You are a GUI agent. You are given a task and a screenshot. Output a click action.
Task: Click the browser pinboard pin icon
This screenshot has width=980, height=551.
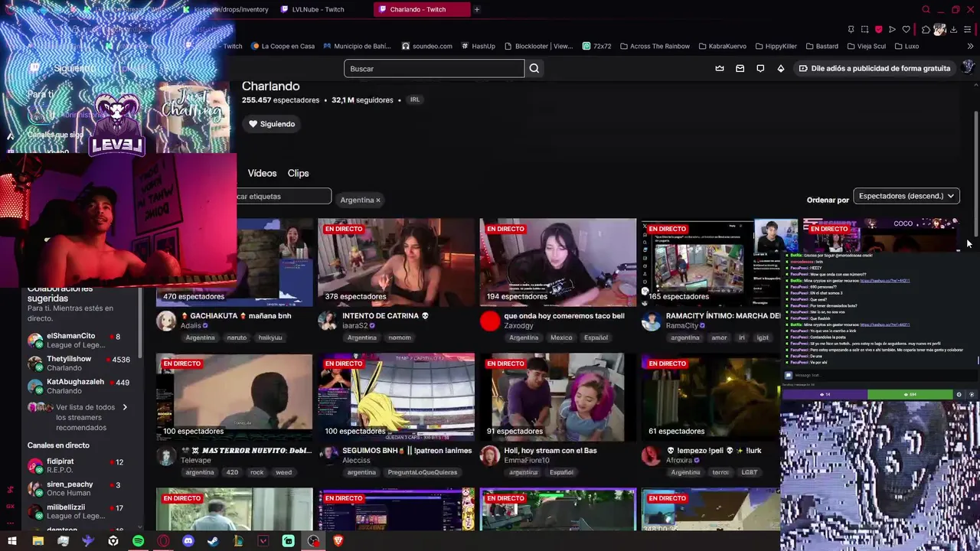tap(851, 29)
